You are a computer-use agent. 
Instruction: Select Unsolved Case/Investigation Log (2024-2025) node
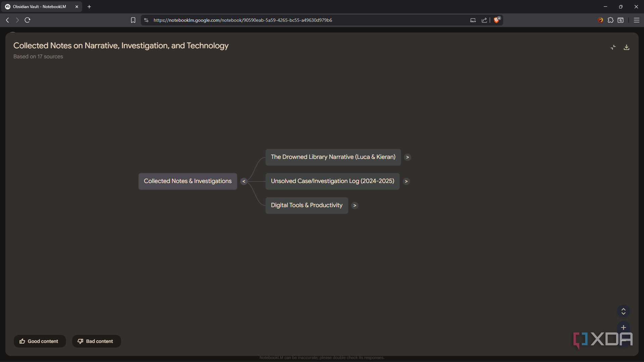click(332, 181)
